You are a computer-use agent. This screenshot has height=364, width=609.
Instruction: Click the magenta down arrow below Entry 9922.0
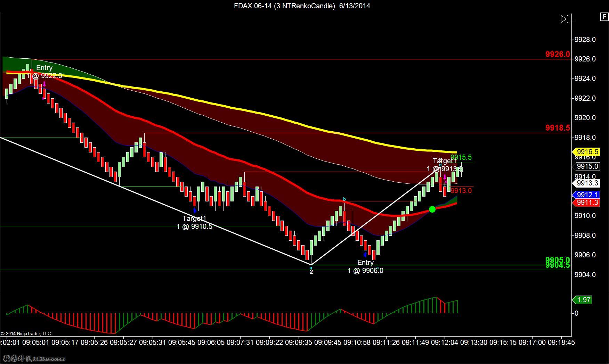(44, 84)
